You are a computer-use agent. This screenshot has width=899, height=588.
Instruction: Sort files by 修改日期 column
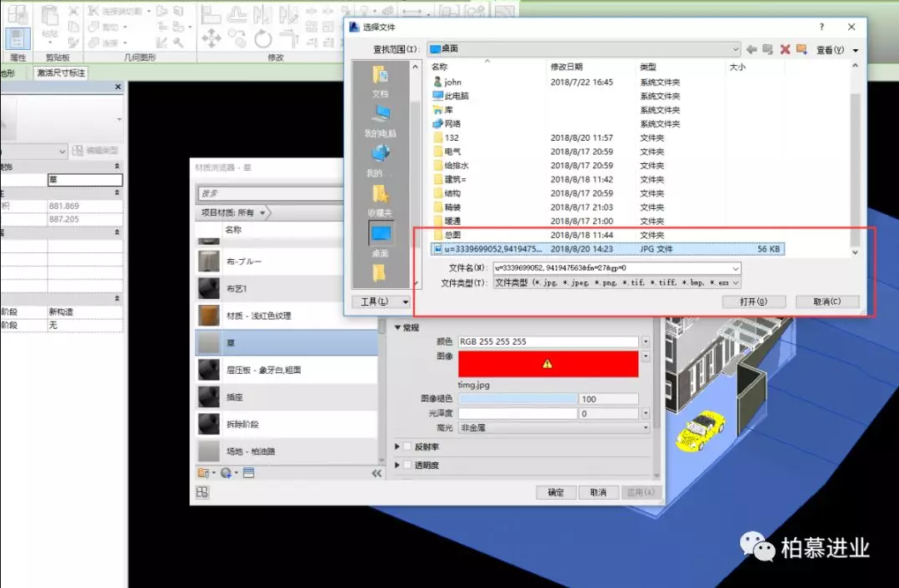pyautogui.click(x=567, y=67)
